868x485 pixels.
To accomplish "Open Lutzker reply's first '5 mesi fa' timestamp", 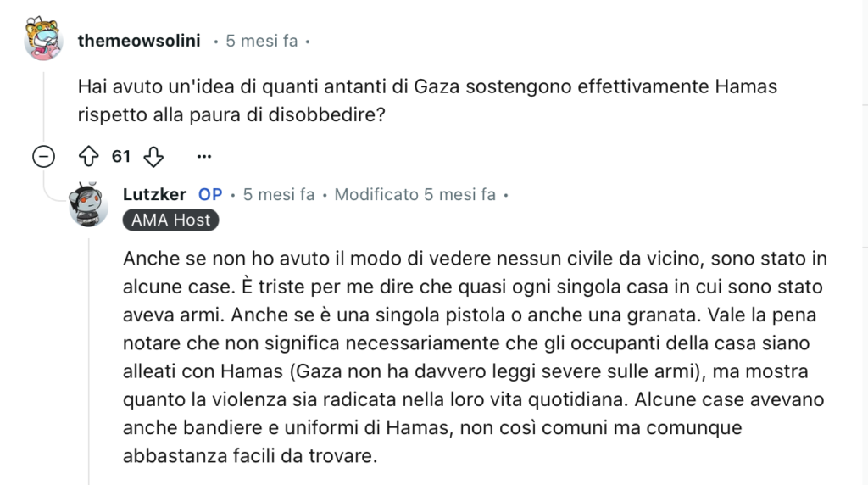I will (279, 194).
